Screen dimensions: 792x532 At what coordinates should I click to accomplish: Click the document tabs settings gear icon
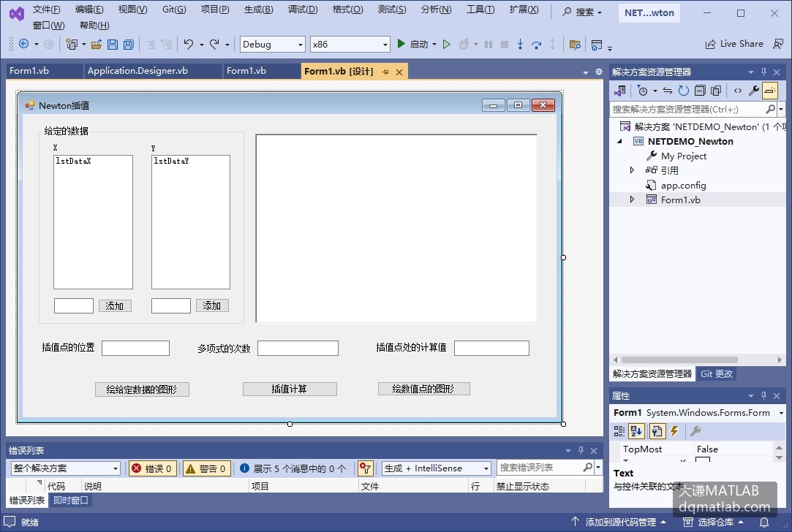point(599,72)
